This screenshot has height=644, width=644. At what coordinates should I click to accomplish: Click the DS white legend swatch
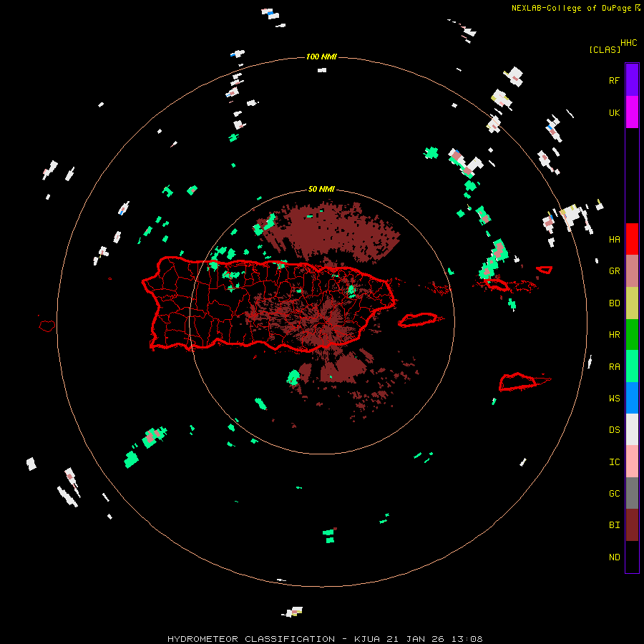tap(632, 429)
